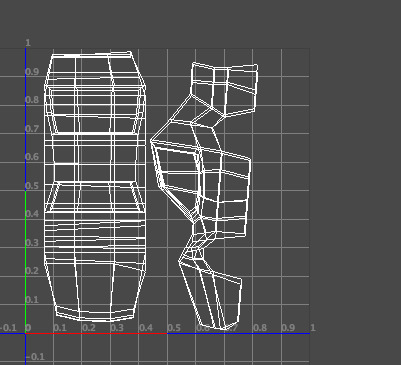Click the 0.9 label on the vertical axis

(x=32, y=72)
